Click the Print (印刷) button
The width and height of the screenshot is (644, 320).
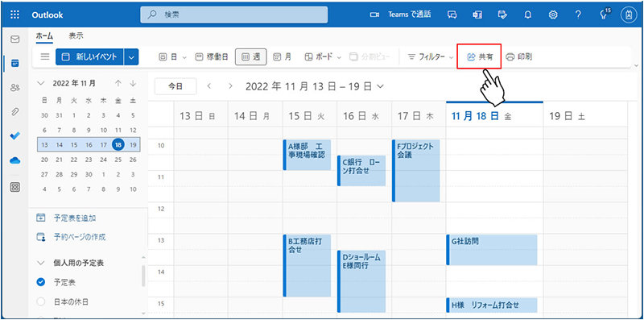519,56
